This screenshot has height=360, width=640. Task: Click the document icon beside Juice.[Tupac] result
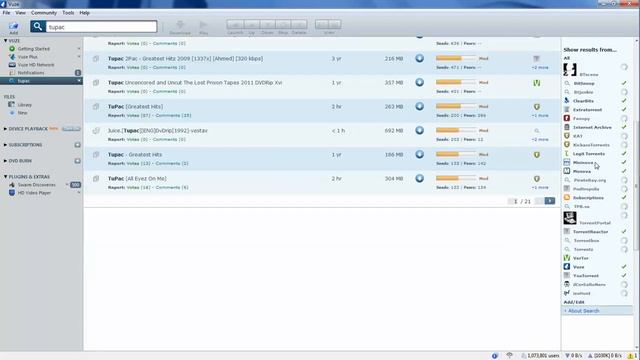96,131
